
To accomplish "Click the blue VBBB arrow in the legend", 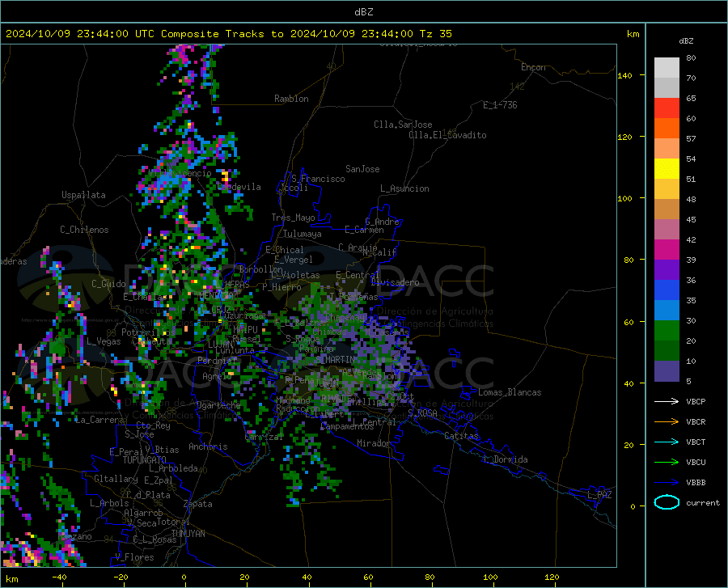I will [667, 482].
